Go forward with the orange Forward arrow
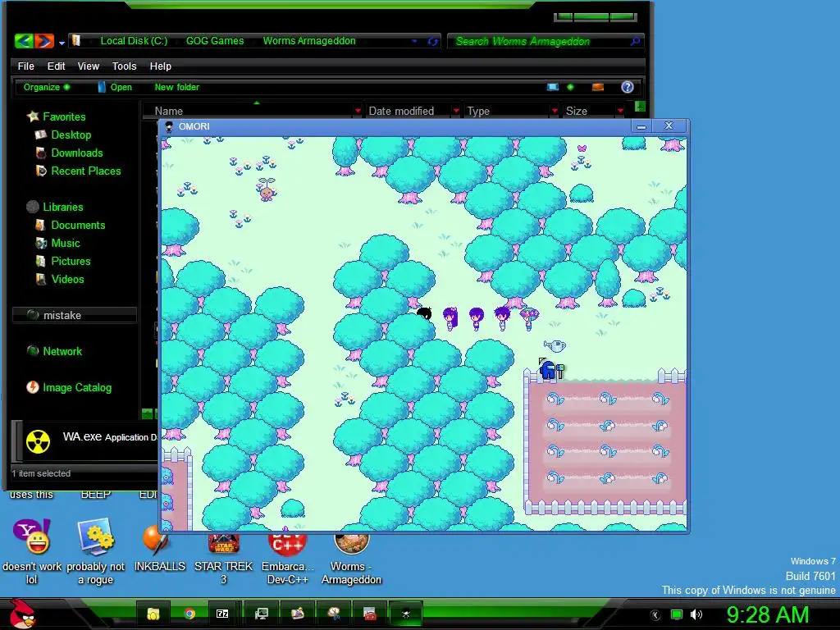The width and height of the screenshot is (840, 630). (x=44, y=41)
